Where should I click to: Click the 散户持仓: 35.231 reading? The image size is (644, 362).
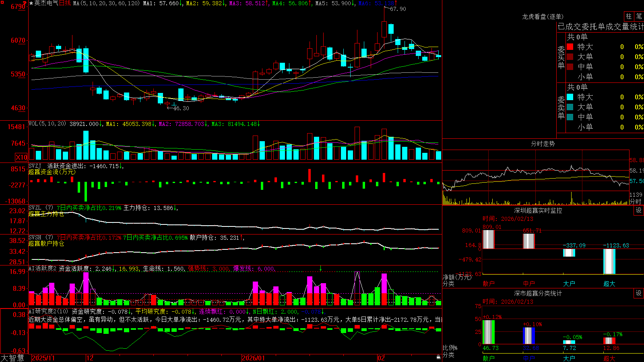(215, 238)
